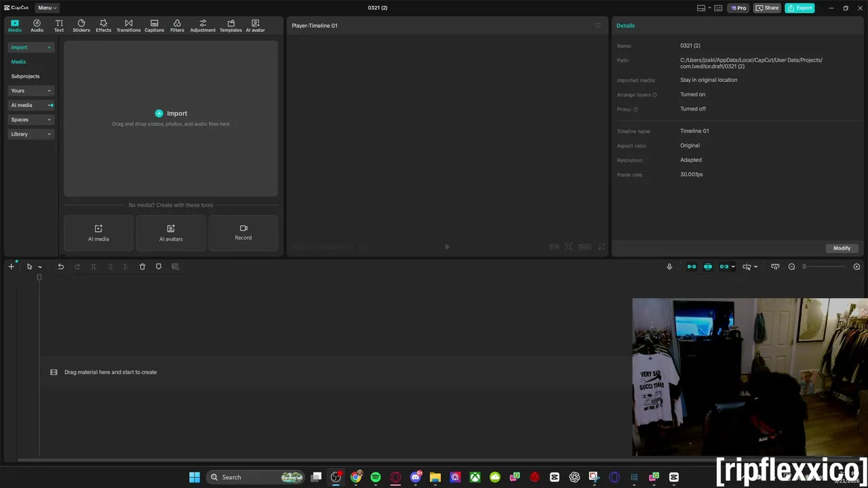The image size is (868, 488).
Task: Open the keyboard shortcuts icon in title bar
Action: tap(718, 8)
